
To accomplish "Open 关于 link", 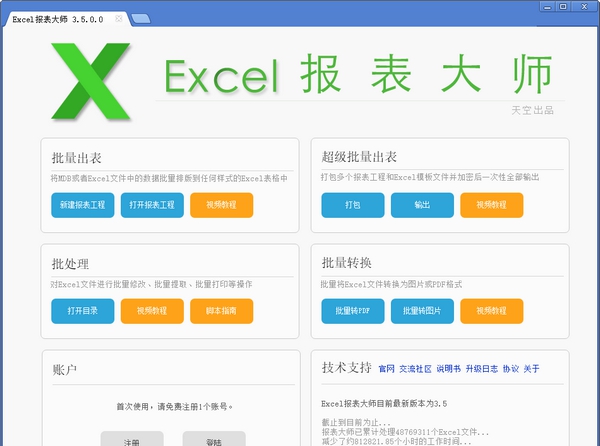I will pos(532,369).
